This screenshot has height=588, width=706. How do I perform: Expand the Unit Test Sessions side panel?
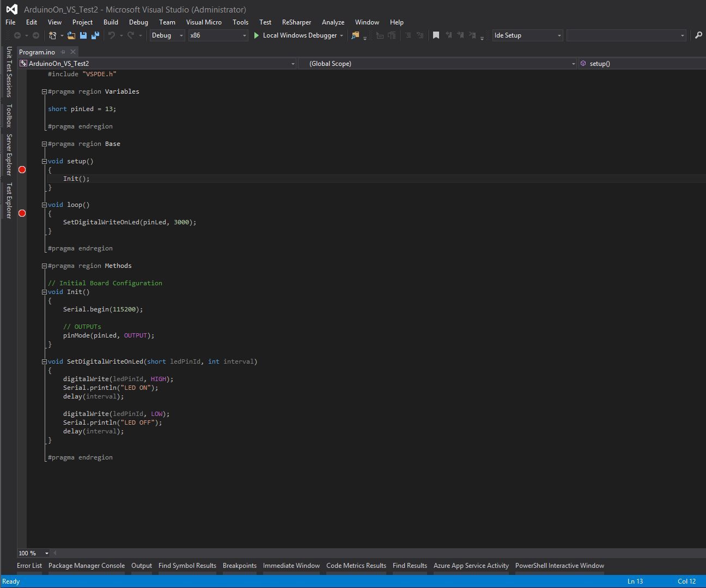pos(9,72)
